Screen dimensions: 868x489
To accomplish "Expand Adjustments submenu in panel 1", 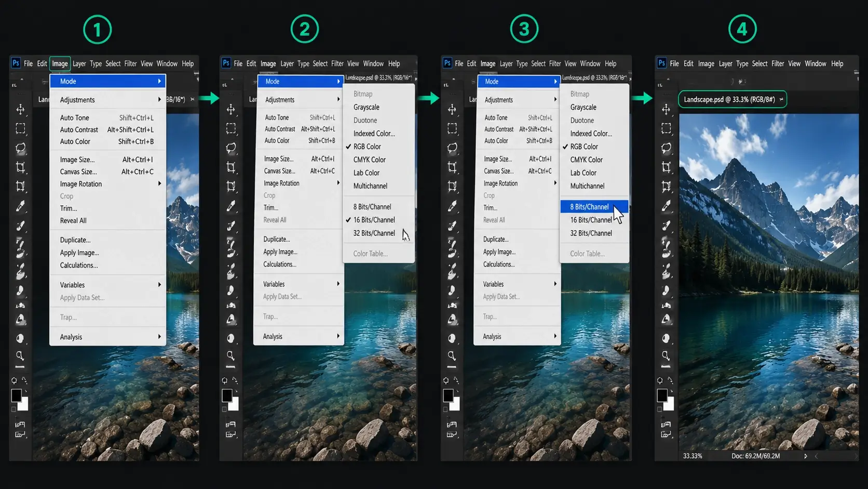I will click(107, 100).
